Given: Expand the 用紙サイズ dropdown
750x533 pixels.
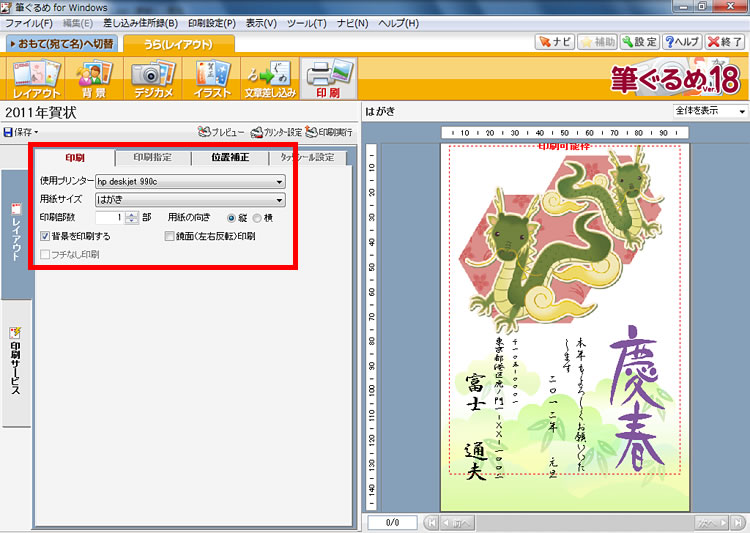Looking at the screenshot, I should click(190, 200).
